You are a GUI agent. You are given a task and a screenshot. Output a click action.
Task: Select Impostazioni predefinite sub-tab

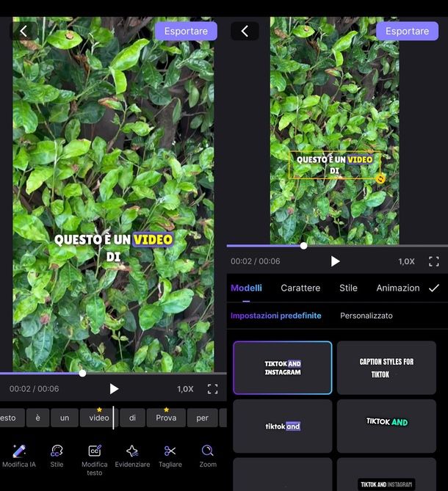[276, 316]
